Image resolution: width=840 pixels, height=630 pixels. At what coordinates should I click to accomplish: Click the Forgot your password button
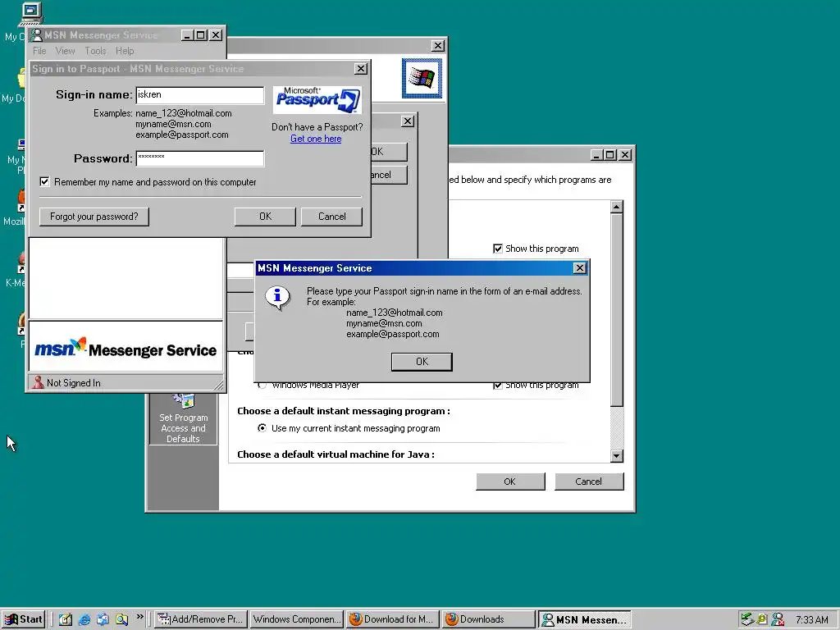[x=94, y=217]
